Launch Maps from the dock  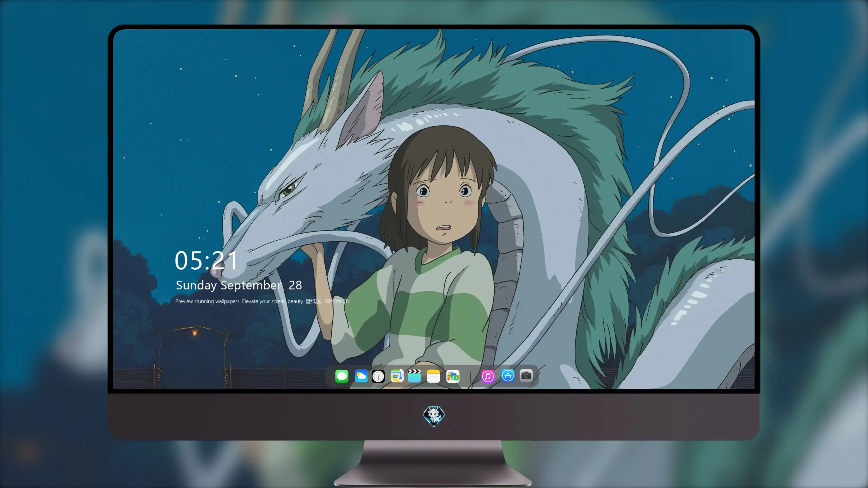point(397,376)
